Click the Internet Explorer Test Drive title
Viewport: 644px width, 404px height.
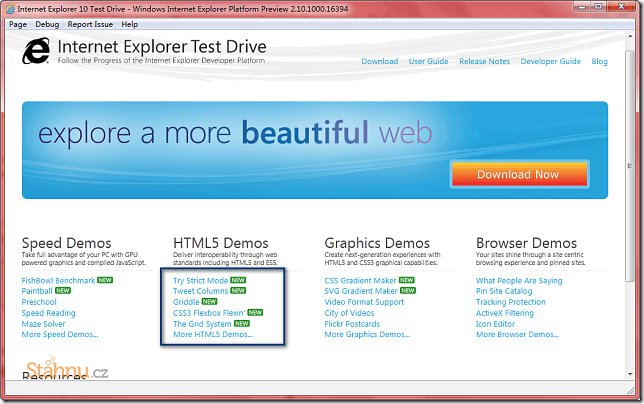pyautogui.click(x=162, y=46)
